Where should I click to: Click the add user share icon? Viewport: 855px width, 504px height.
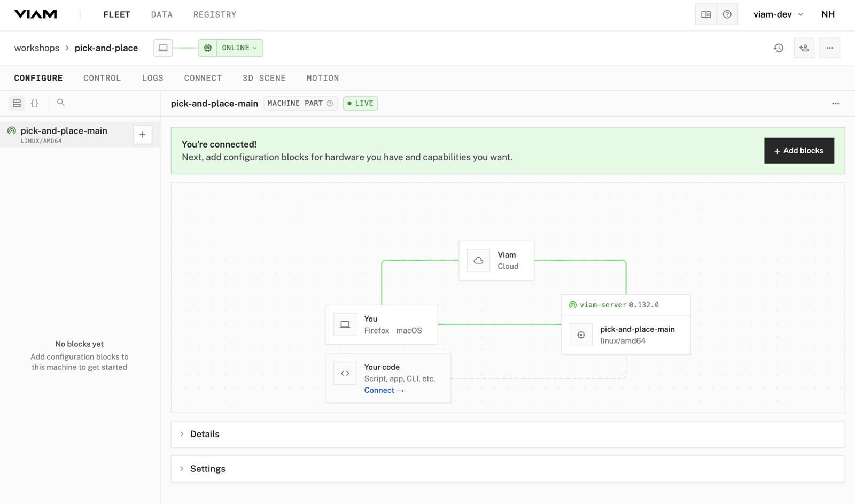point(804,48)
